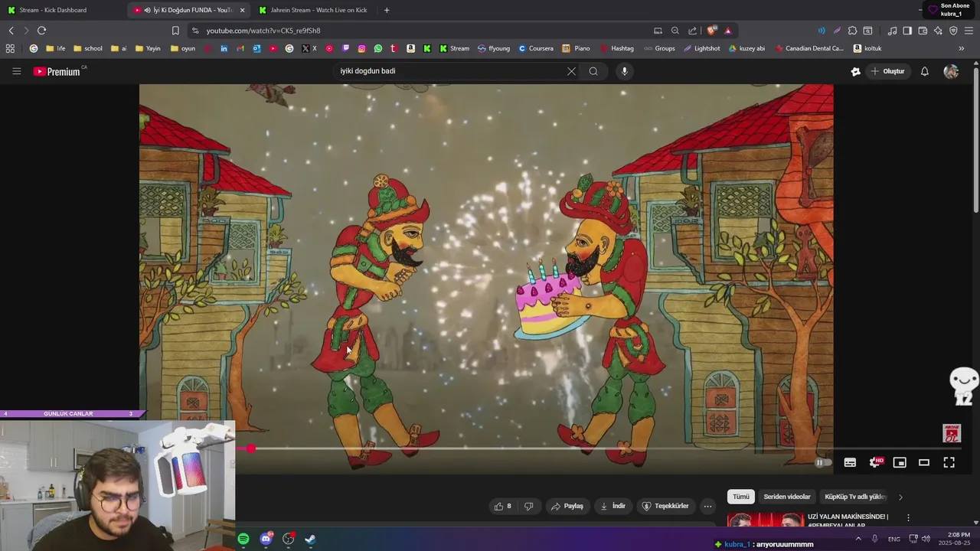Image resolution: width=980 pixels, height=551 pixels.
Task: Expand hidden bookmarks with double chevron
Action: 962,48
